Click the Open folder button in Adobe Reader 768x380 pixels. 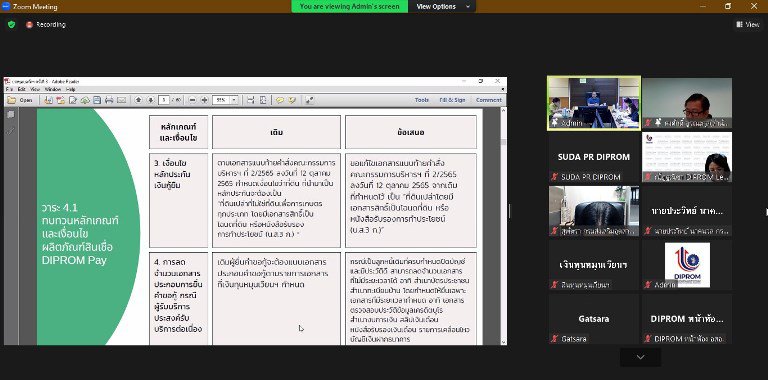pyautogui.click(x=21, y=100)
